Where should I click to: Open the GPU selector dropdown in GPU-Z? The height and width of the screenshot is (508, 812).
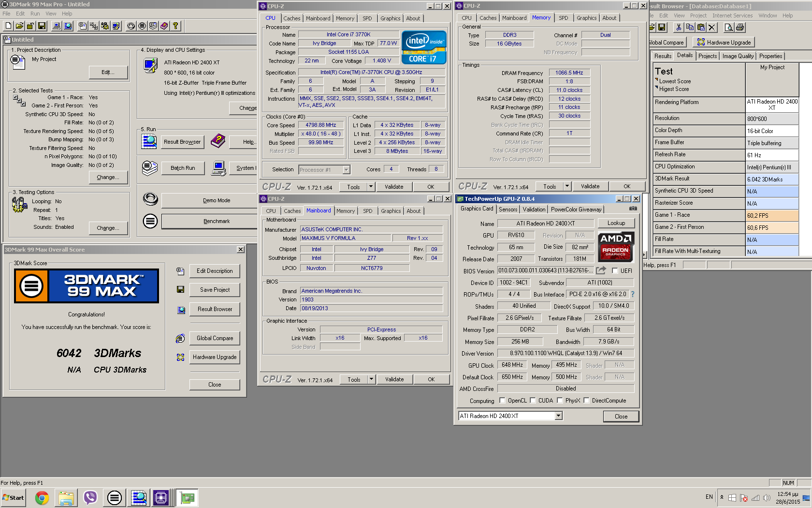click(558, 416)
